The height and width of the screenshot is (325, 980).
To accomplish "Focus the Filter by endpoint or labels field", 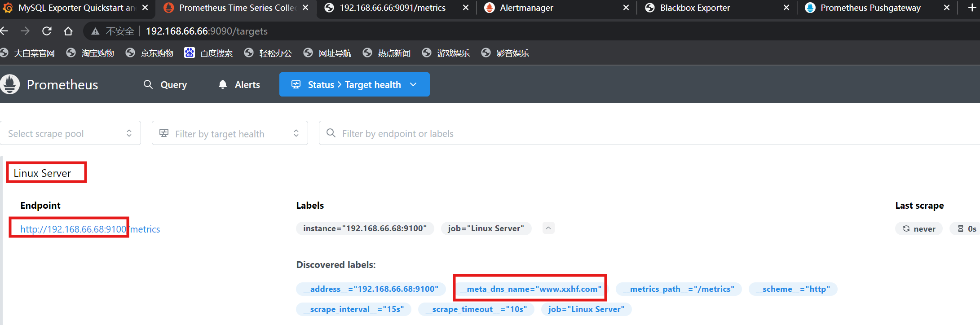I will [x=649, y=133].
